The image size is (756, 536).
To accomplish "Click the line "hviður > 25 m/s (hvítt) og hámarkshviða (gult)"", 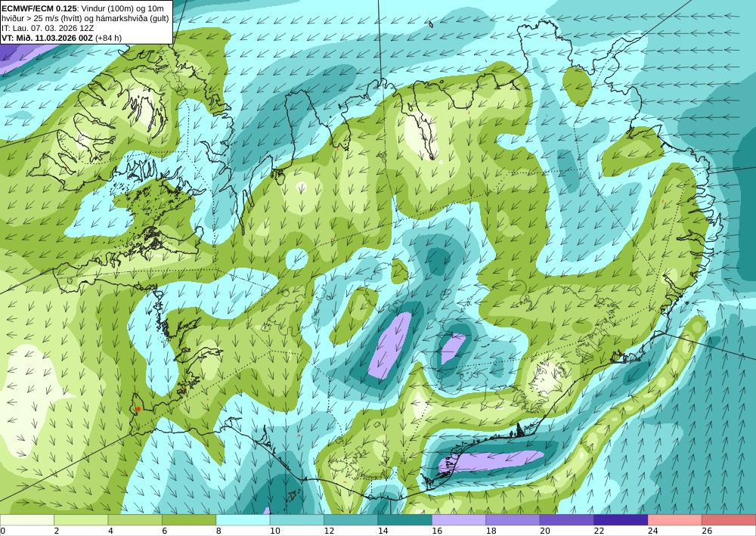I will tap(85, 18).
